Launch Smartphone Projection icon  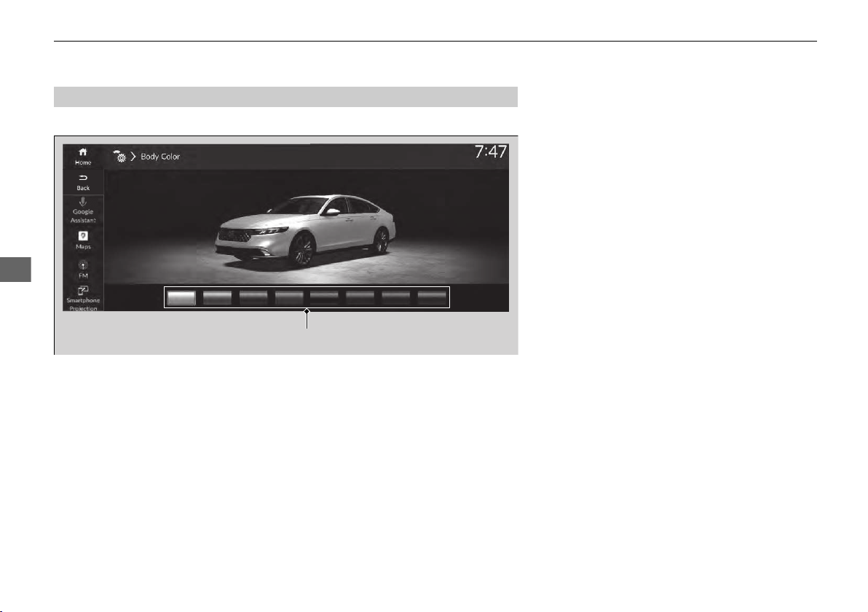point(83,291)
